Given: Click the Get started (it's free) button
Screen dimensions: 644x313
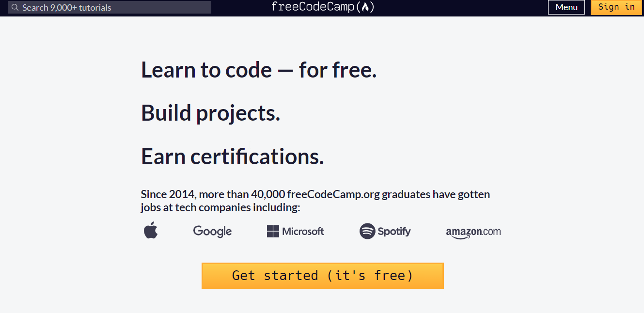Looking at the screenshot, I should point(322,275).
